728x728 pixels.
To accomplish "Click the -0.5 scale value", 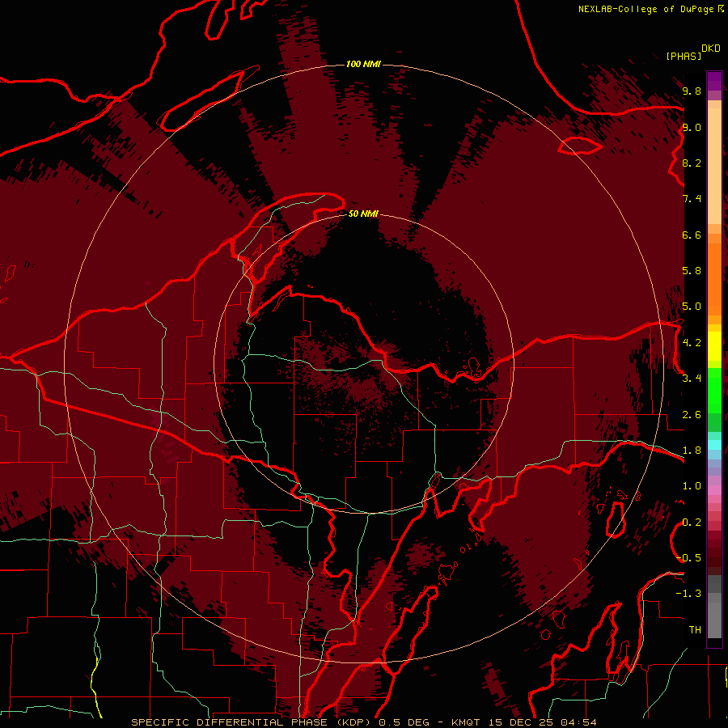I will tap(689, 558).
